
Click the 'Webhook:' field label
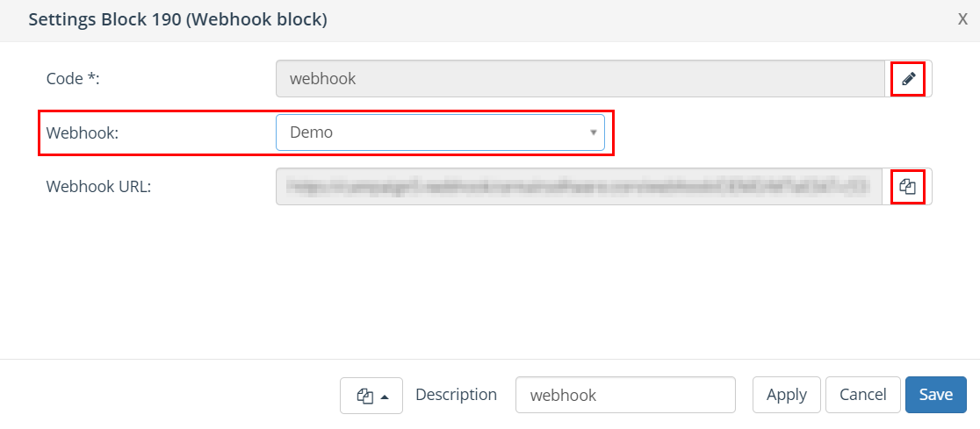click(83, 132)
